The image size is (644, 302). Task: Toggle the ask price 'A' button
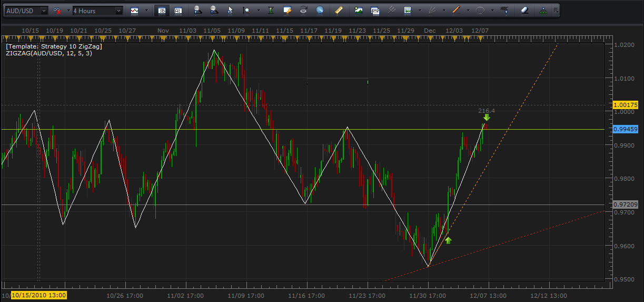click(x=178, y=11)
